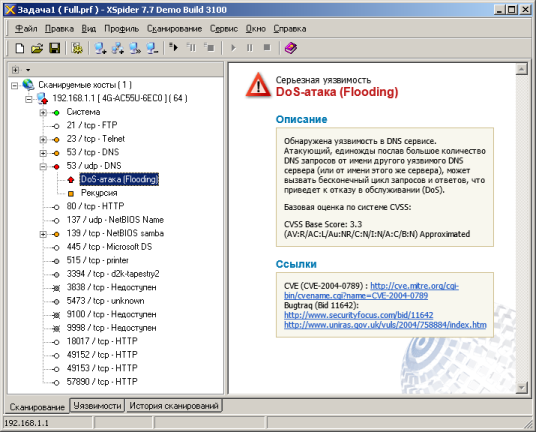Collapse the 53 / udp - DNS node

coord(43,166)
